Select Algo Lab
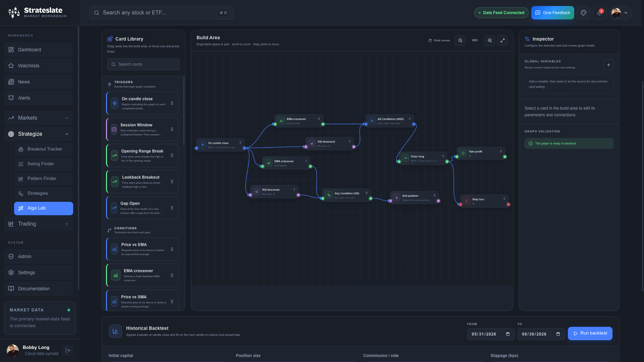 (44, 208)
